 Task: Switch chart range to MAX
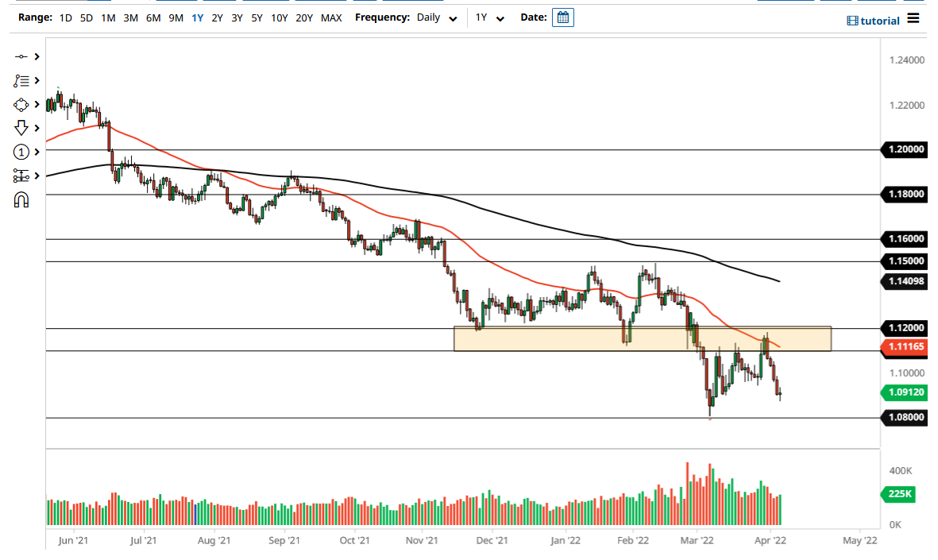[x=331, y=17]
